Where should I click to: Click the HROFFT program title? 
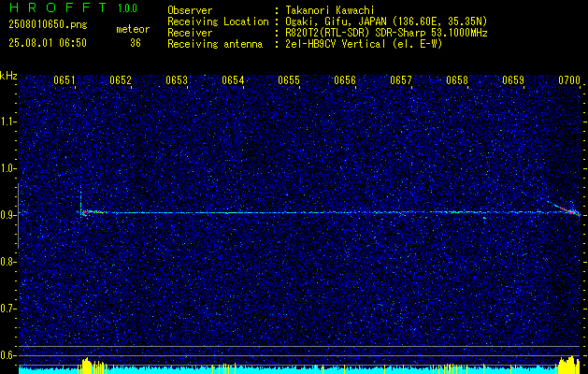coord(58,7)
